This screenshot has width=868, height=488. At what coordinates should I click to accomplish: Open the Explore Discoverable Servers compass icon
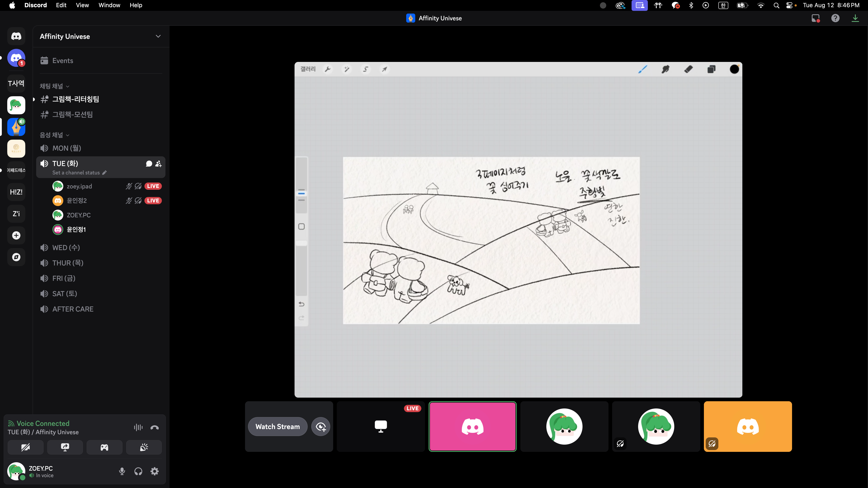pos(16,257)
